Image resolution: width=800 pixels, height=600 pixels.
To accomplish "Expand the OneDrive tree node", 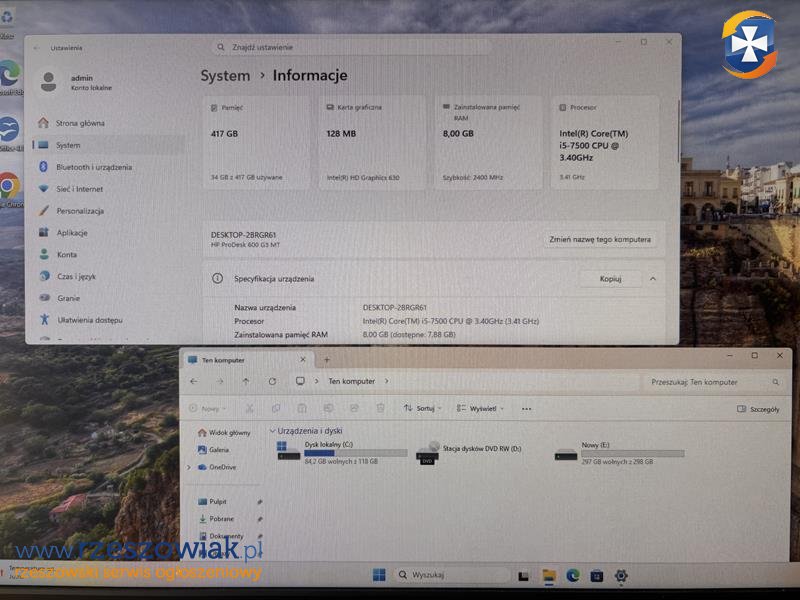I will click(x=188, y=467).
